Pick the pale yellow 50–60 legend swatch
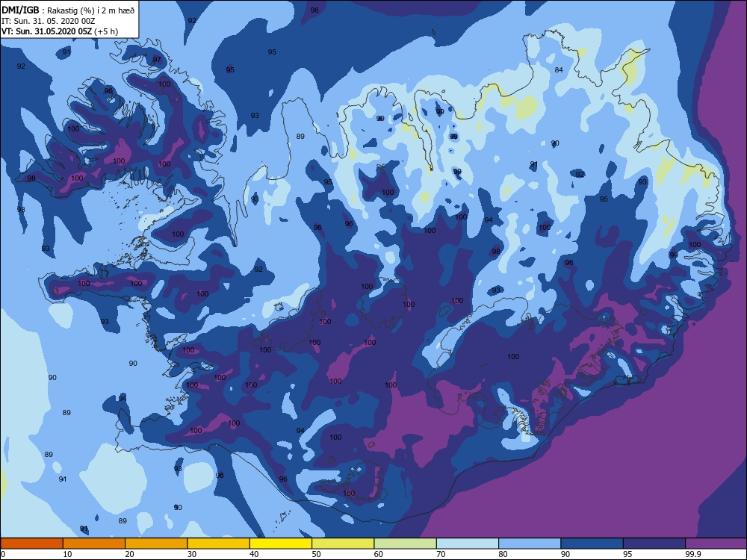The width and height of the screenshot is (747, 560). [x=343, y=544]
